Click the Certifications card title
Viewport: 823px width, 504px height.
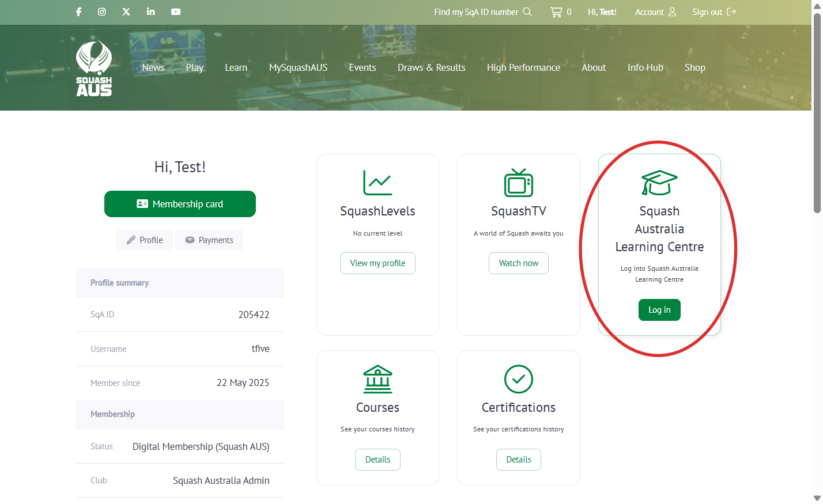click(519, 408)
